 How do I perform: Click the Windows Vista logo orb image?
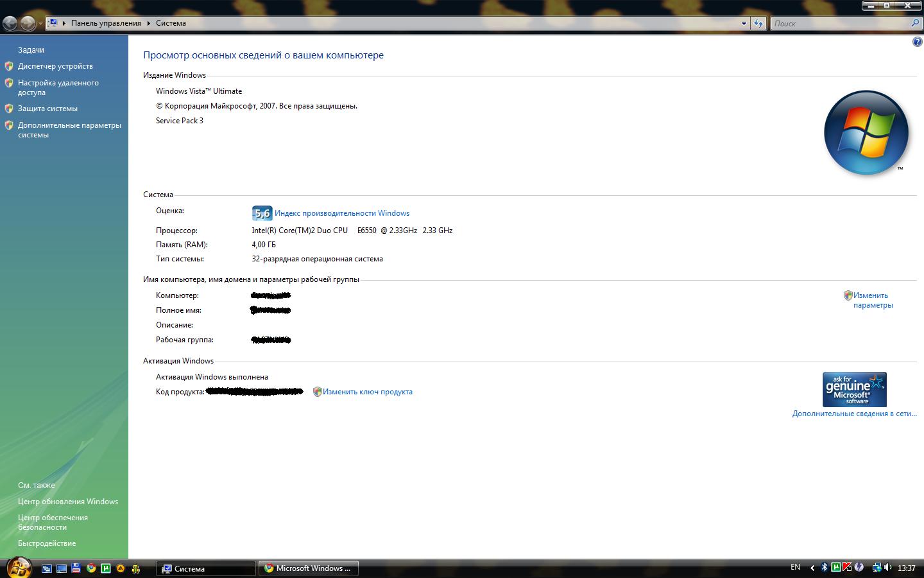pyautogui.click(x=866, y=132)
